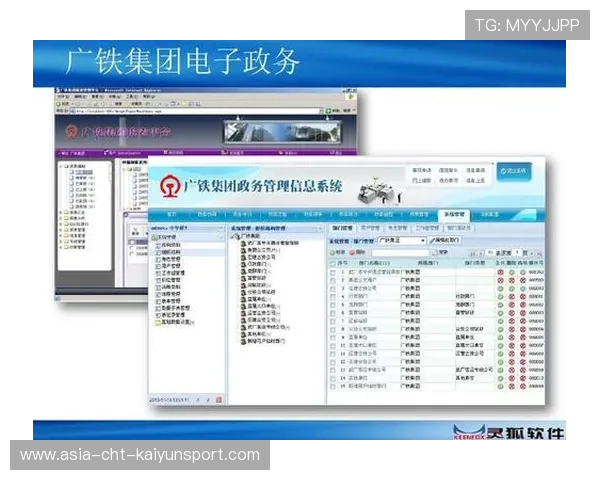Go to the last page with pager icon

point(539,253)
